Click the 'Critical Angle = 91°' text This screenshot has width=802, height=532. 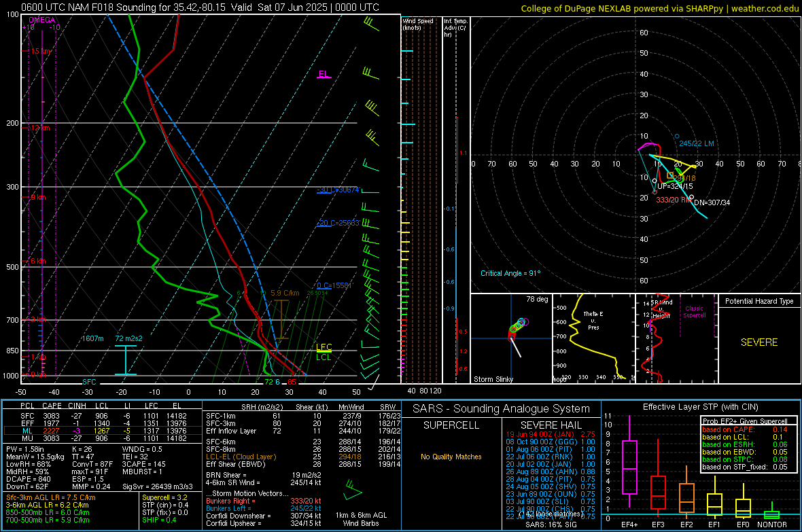pyautogui.click(x=510, y=273)
